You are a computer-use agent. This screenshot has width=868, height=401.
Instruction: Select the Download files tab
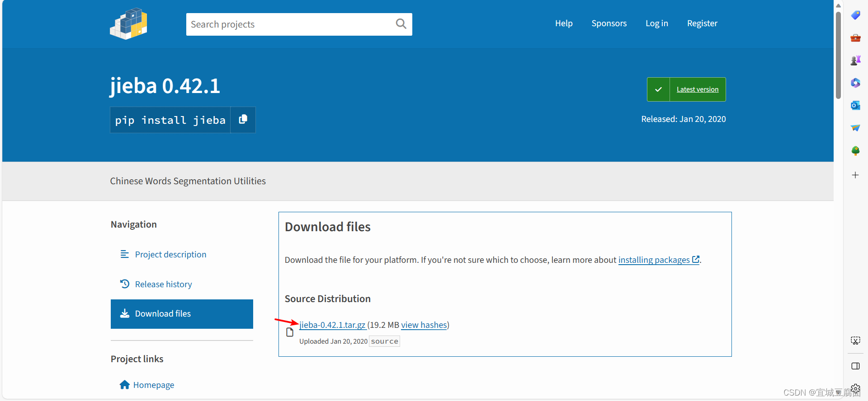[x=182, y=314]
